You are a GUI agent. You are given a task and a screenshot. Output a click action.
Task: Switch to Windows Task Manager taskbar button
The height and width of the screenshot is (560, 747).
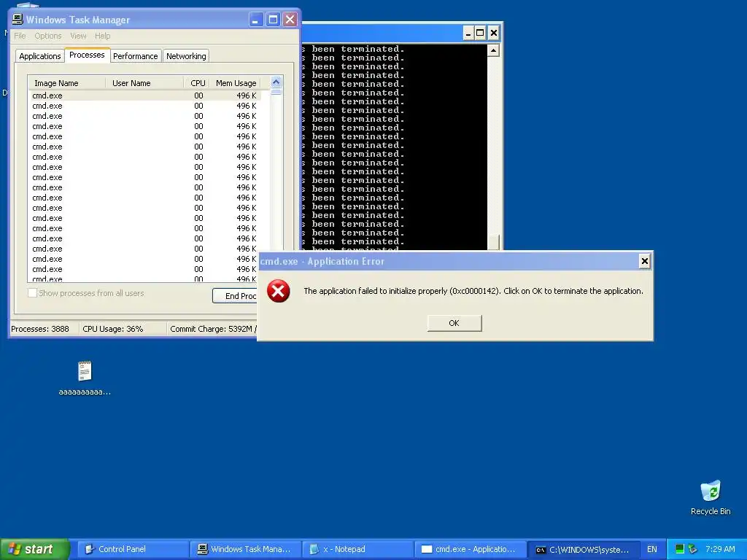246,549
